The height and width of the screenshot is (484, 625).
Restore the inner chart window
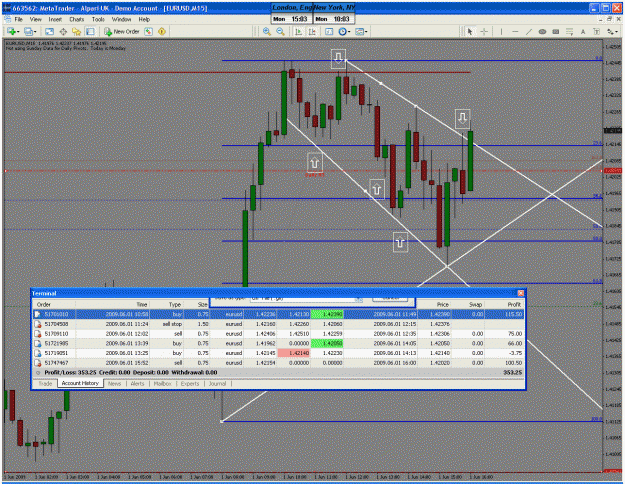pyautogui.click(x=609, y=19)
